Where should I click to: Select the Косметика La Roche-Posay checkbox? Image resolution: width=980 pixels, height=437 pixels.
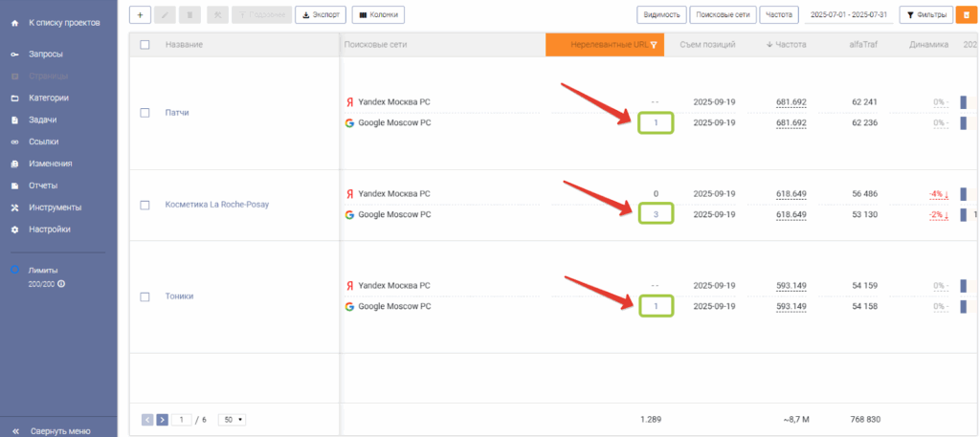tap(145, 205)
